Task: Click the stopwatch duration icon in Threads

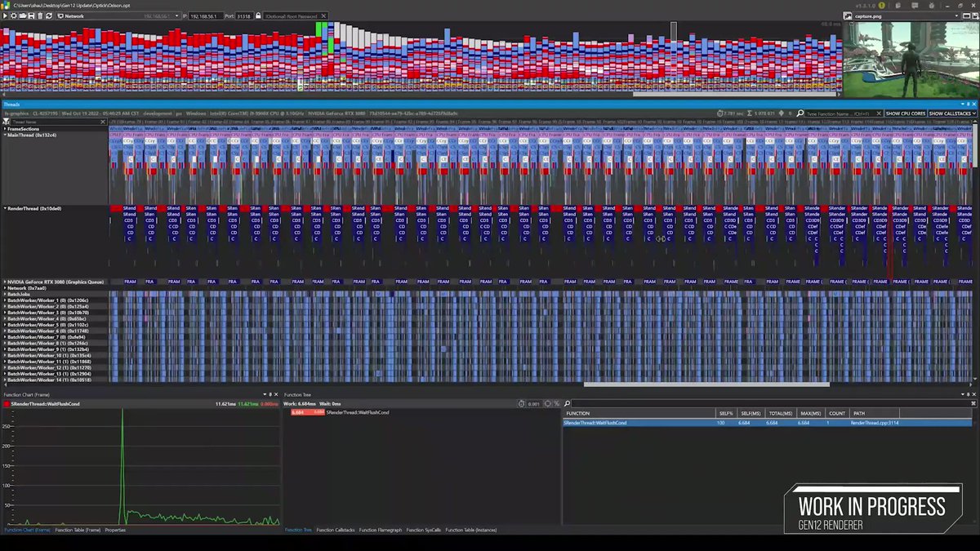Action: pyautogui.click(x=719, y=113)
